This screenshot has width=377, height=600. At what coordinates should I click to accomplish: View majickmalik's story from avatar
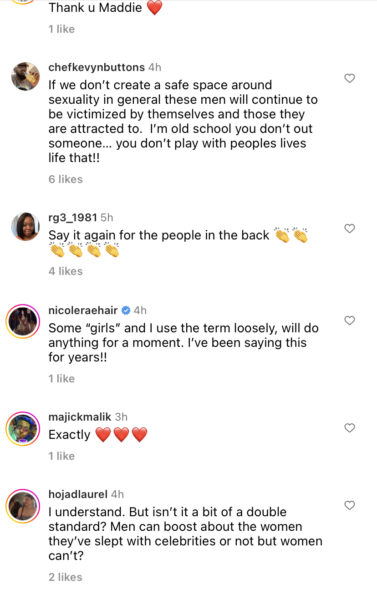point(23,429)
